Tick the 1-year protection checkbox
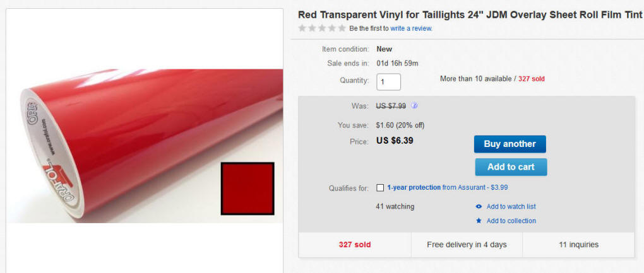Screen dimensions: 644x273 380,188
